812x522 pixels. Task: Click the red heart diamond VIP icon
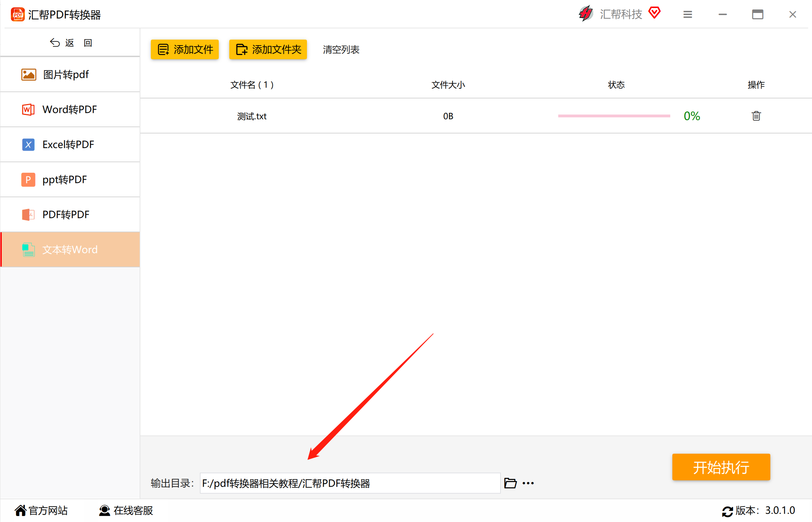click(654, 13)
